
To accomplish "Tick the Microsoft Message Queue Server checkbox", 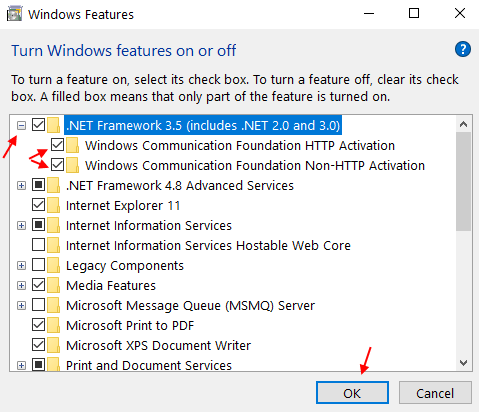I will pos(38,305).
